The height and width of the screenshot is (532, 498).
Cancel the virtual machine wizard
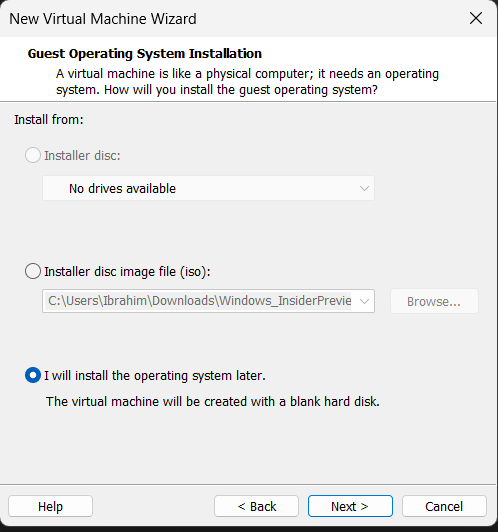point(444,506)
